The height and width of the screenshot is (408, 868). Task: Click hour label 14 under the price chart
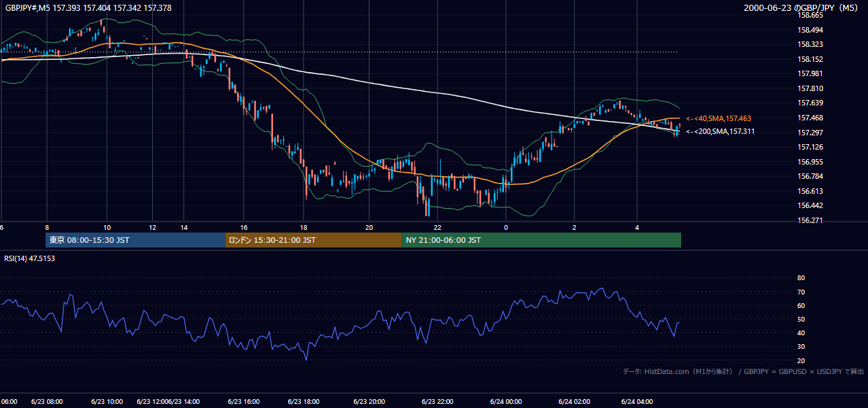(184, 227)
